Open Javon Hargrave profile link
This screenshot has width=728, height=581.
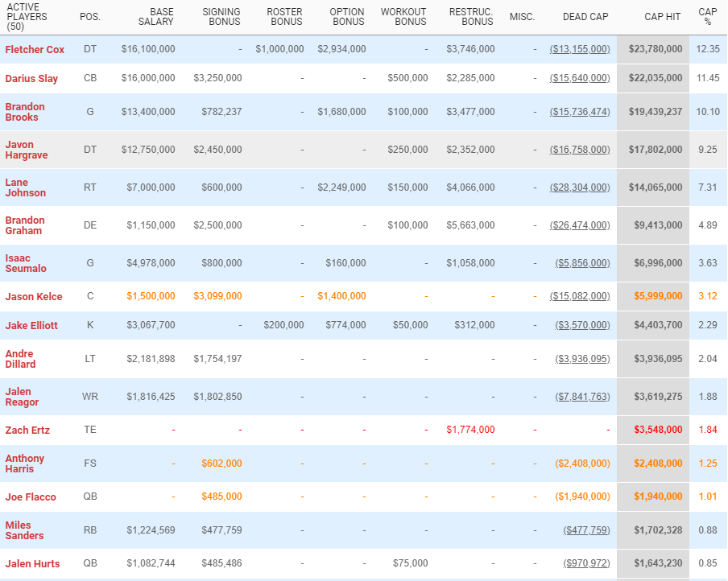click(x=27, y=150)
